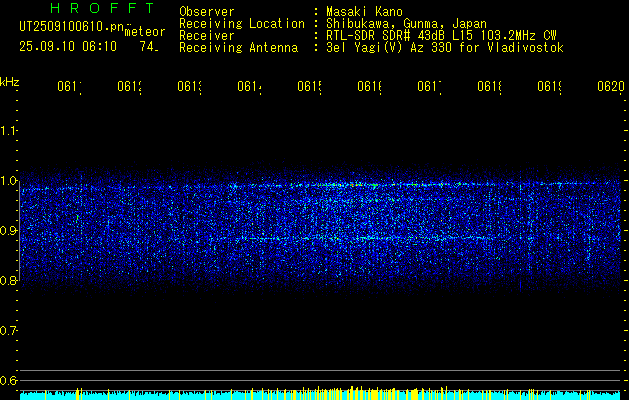Click the Receiving Location label
This screenshot has height=400, width=629.
(x=242, y=24)
